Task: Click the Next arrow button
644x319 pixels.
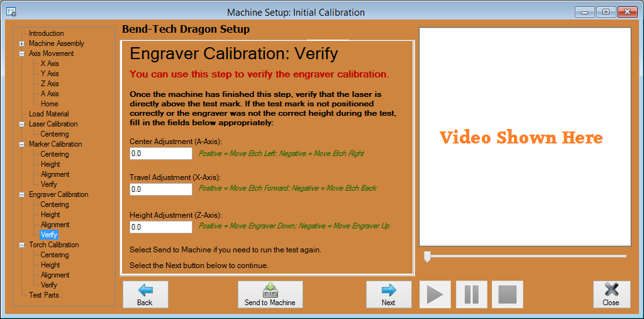Action: point(389,294)
